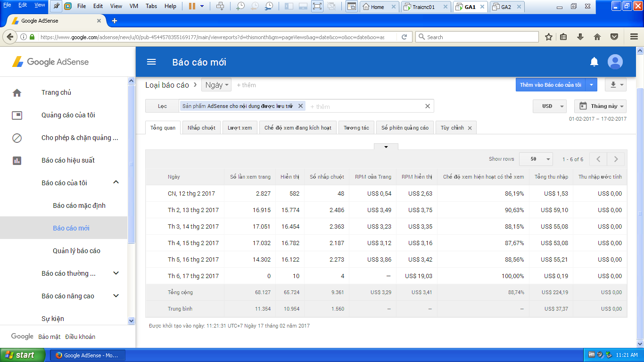The width and height of the screenshot is (644, 362).
Task: Open the VMware power options dropdown arrow
Action: pyautogui.click(x=202, y=7)
